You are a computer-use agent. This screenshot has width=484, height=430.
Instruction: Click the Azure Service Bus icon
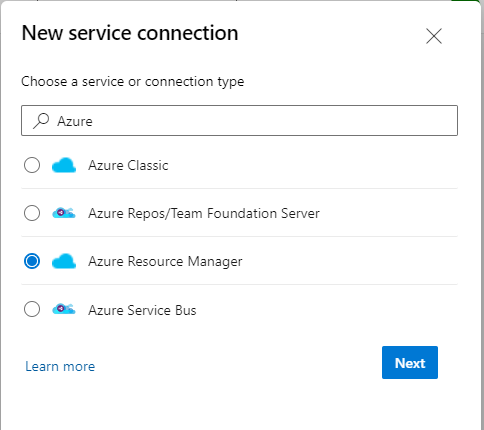click(64, 309)
